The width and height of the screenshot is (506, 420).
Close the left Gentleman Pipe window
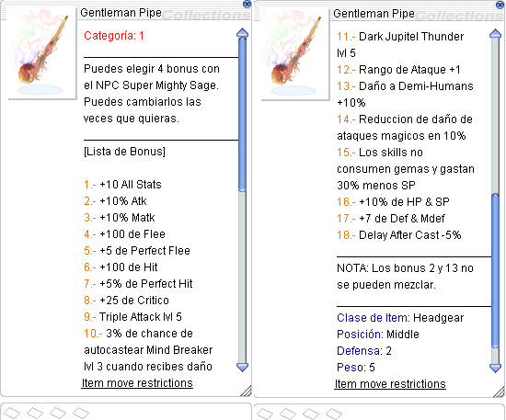click(247, 4)
